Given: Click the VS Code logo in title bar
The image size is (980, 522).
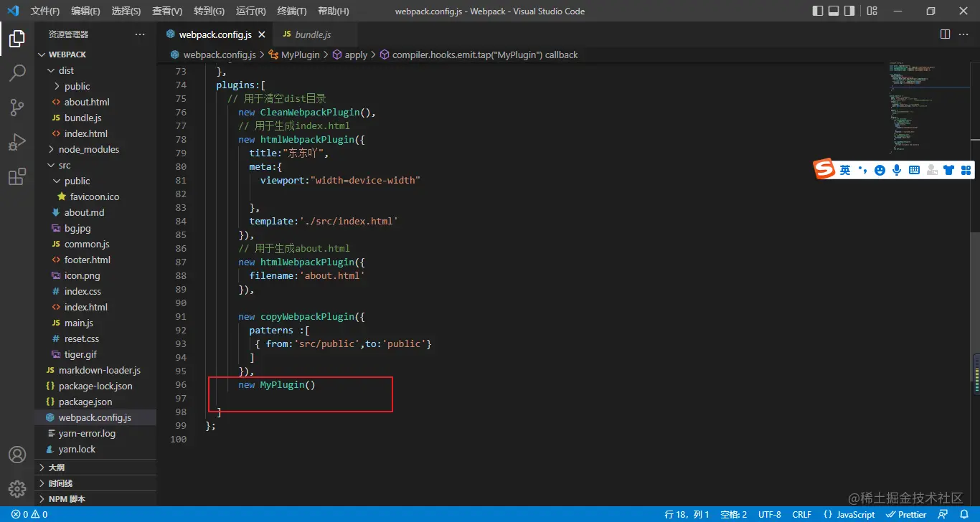Looking at the screenshot, I should [13, 11].
